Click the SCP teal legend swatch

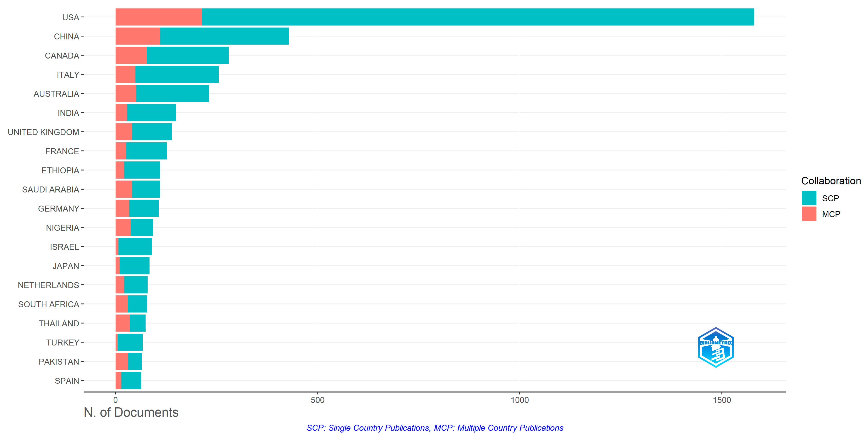pyautogui.click(x=809, y=198)
